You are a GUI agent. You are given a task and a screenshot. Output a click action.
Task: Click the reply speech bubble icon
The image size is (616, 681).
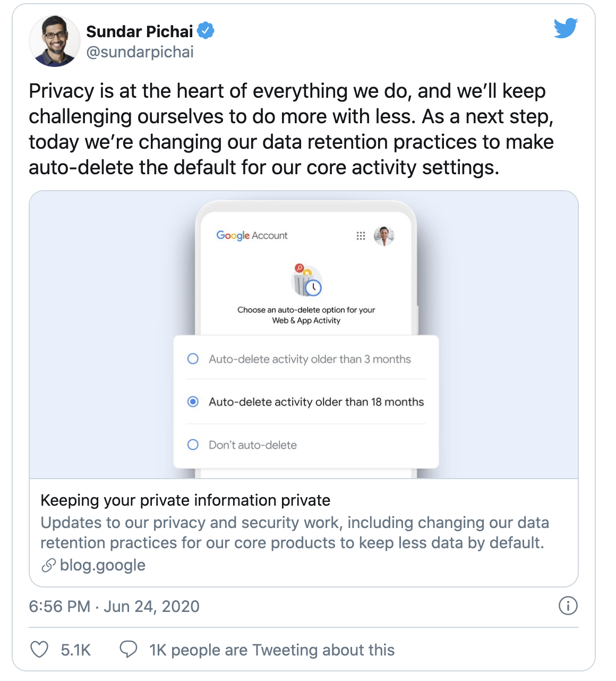point(129,649)
